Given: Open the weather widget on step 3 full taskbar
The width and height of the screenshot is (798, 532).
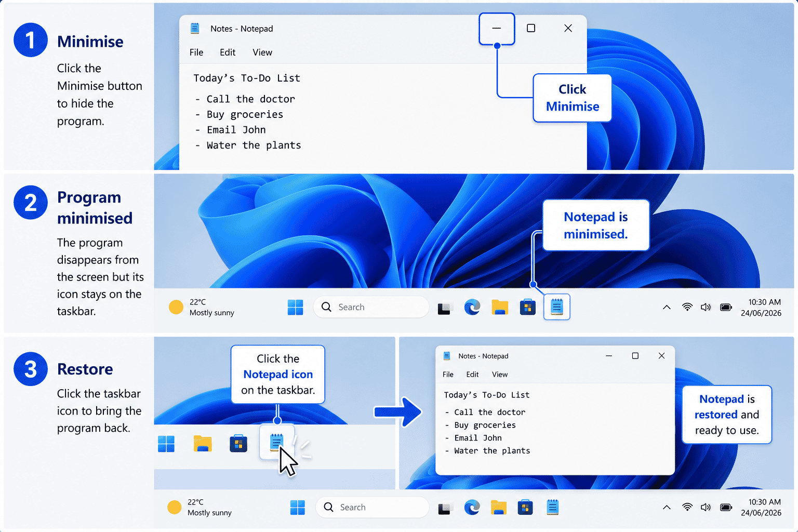Looking at the screenshot, I should pos(199,507).
